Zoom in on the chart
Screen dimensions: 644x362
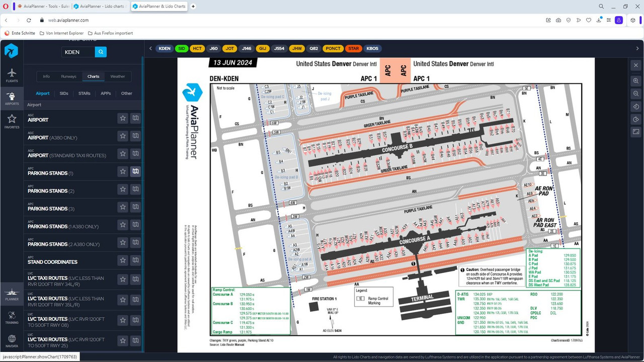[x=636, y=80]
